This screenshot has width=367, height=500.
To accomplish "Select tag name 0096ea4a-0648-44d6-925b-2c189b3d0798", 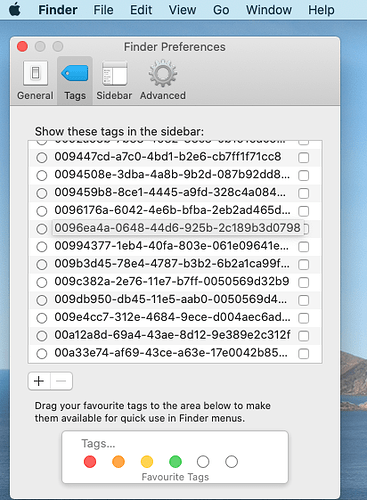I will click(x=177, y=228).
